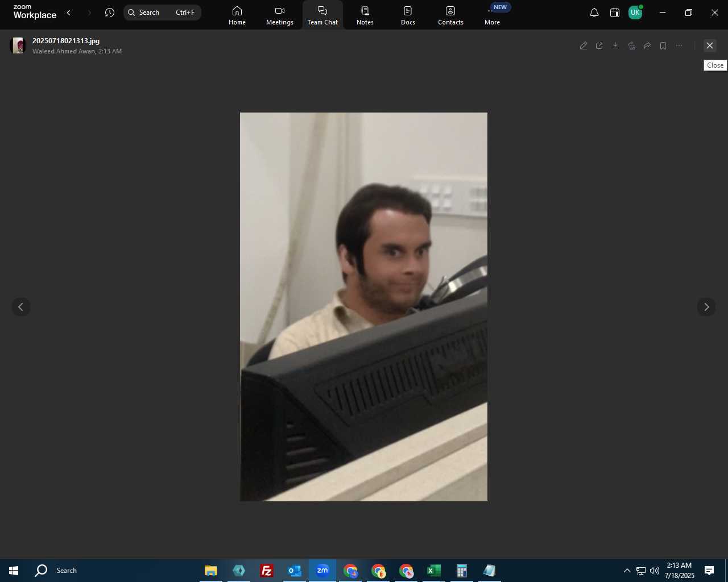
Task: Go back with the back arrow
Action: coord(69,13)
